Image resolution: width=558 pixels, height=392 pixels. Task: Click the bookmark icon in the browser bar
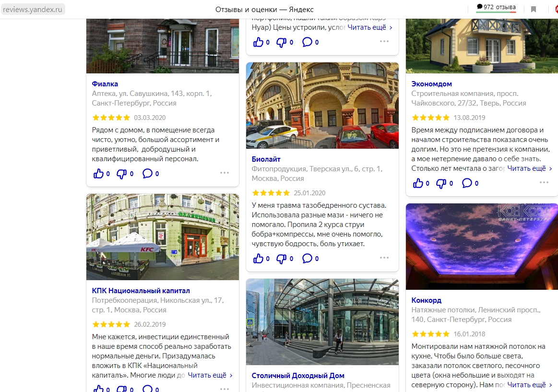[x=533, y=9]
